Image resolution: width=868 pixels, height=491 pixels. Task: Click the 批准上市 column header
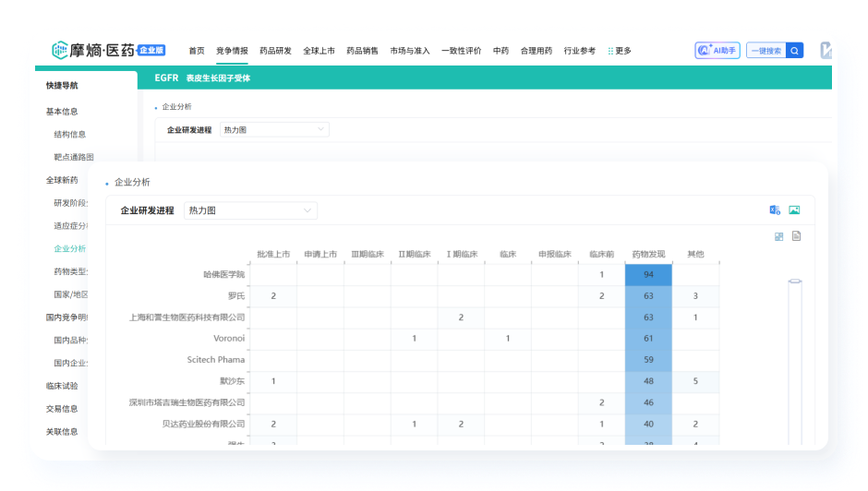pos(273,254)
